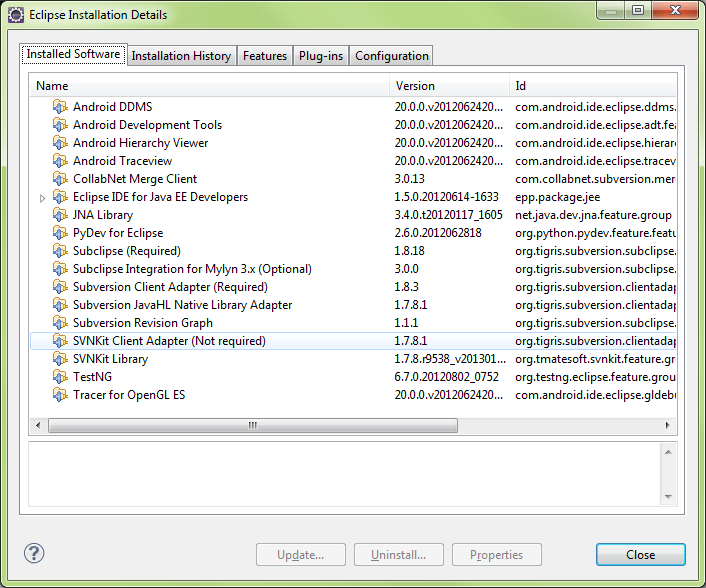Click the Tracer for OpenGL ES icon

tap(60, 395)
